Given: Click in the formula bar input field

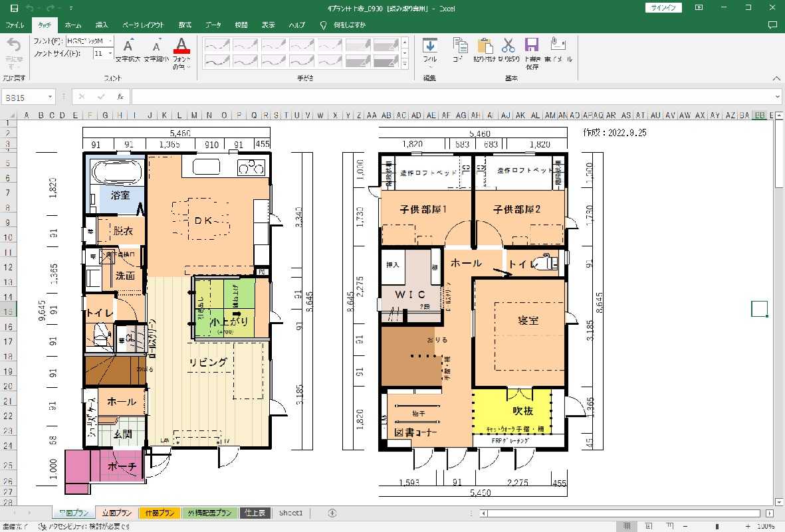Looking at the screenshot, I should (451, 96).
